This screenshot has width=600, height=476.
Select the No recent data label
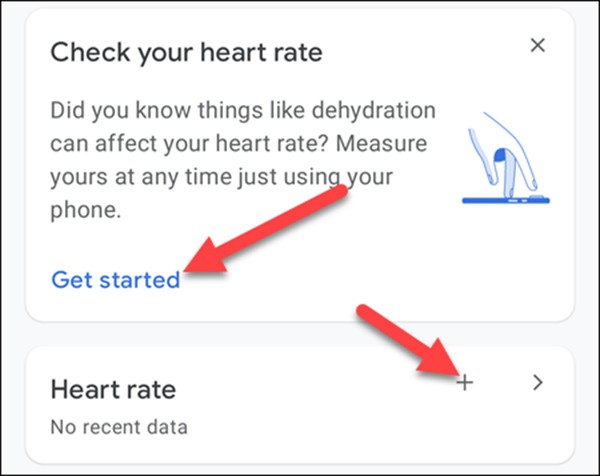tap(118, 428)
